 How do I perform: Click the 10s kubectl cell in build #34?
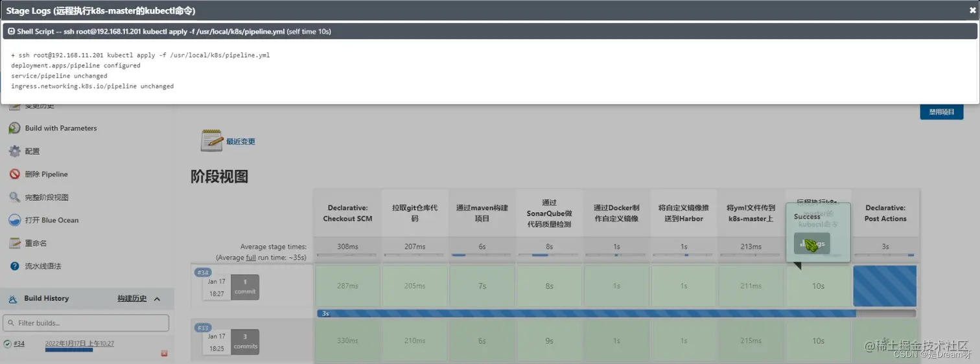(x=818, y=286)
